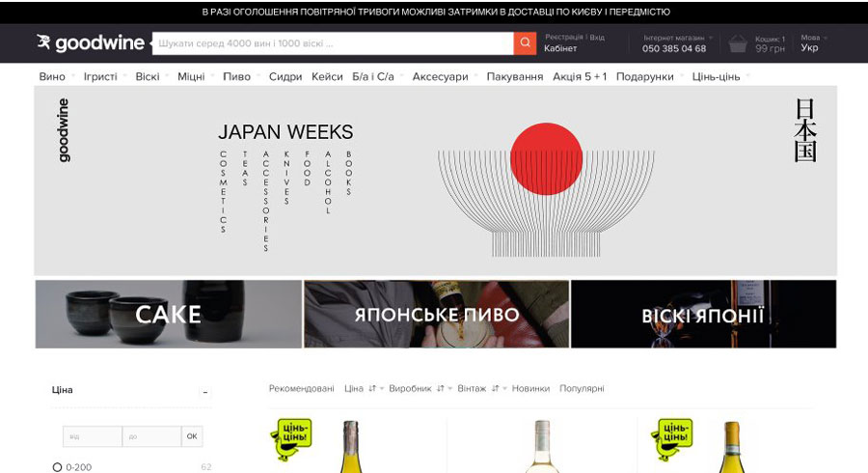
Task: Click the orange search magnifier button
Action: (x=525, y=43)
